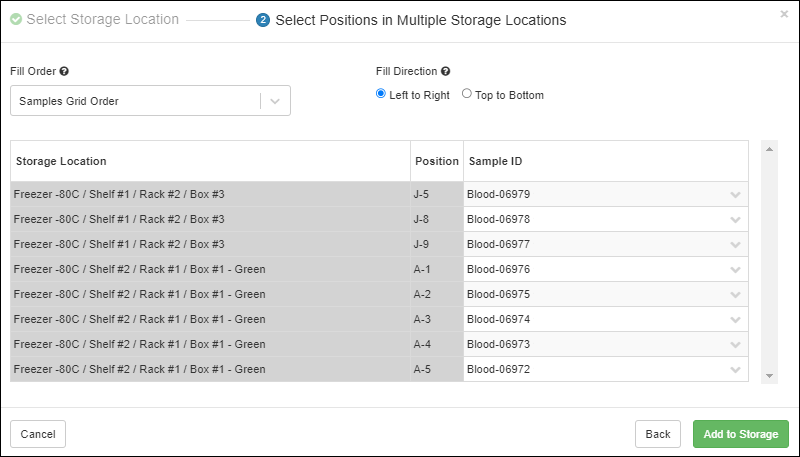
Task: Click the Back button
Action: pos(657,434)
